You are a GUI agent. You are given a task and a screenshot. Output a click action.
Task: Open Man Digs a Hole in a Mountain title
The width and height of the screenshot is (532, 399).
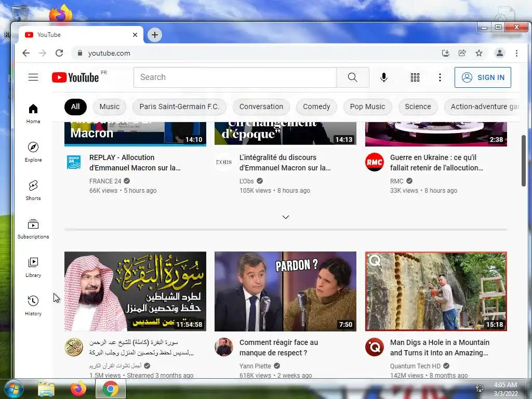point(440,348)
